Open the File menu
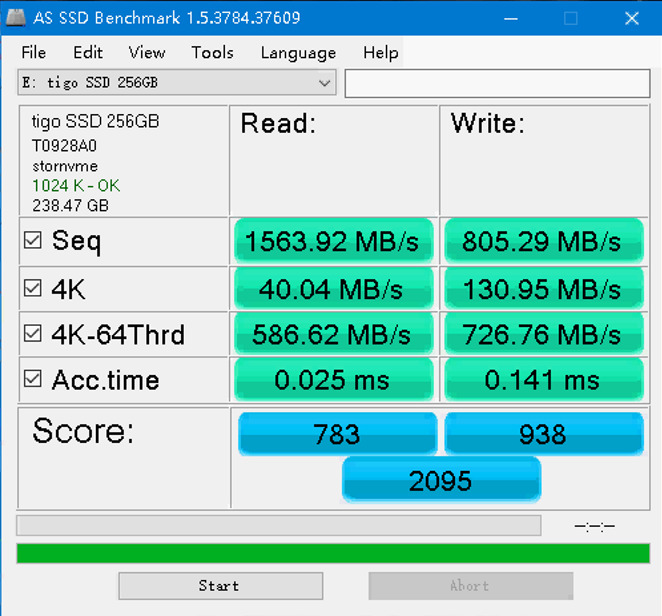This screenshot has height=616, width=662. (x=33, y=53)
